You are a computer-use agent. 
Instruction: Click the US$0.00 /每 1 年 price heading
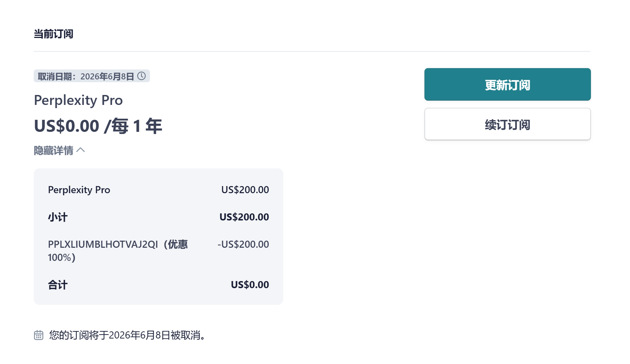[98, 126]
